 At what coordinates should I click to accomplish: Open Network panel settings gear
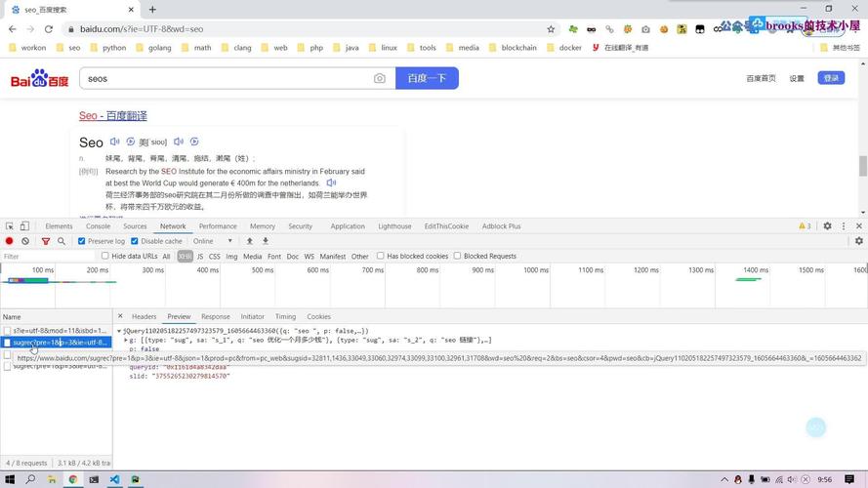pos(859,241)
